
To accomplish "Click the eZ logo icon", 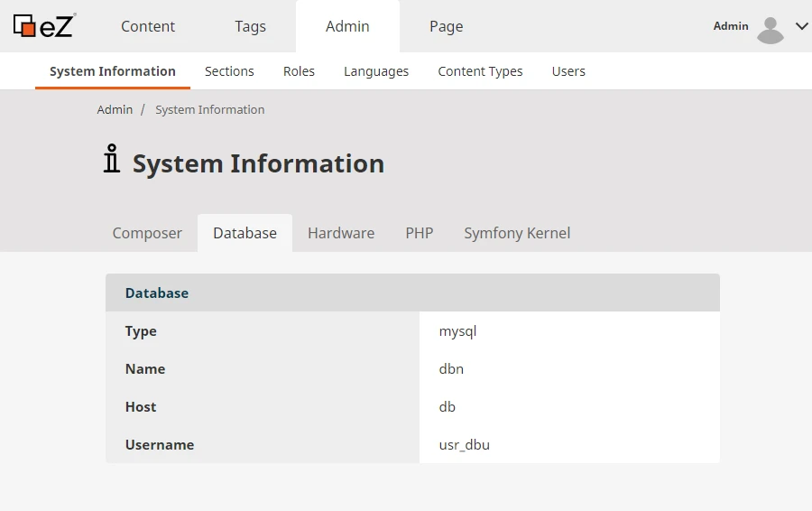I will (x=43, y=25).
